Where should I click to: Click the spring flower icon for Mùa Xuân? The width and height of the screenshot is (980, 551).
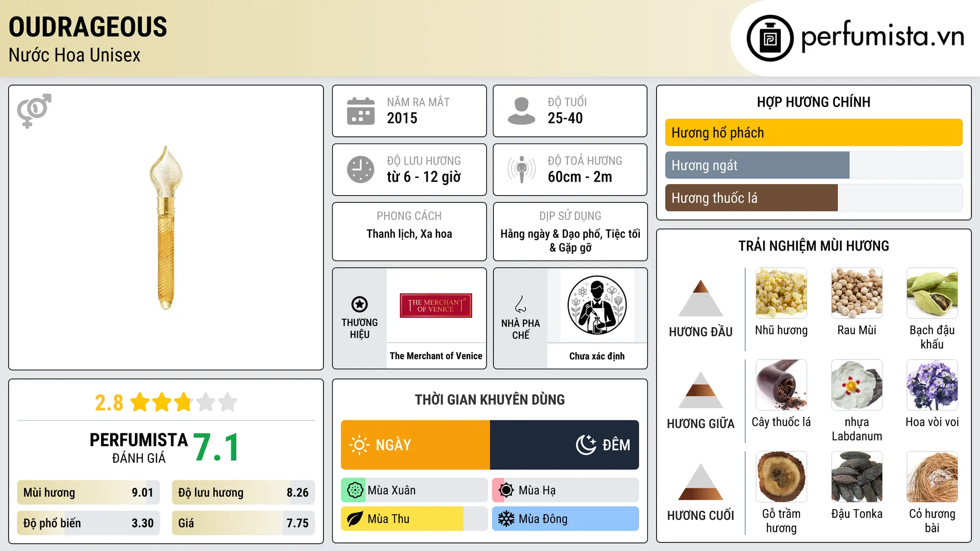coord(355,490)
